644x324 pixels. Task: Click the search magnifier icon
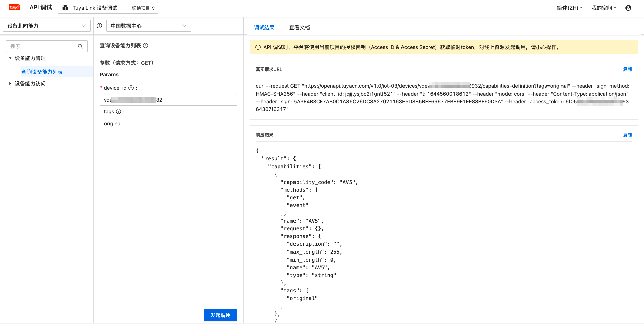[80, 46]
